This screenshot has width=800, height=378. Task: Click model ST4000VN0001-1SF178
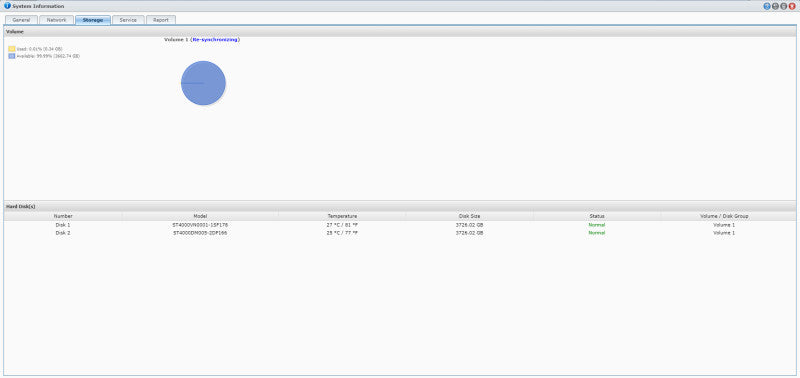(201, 225)
